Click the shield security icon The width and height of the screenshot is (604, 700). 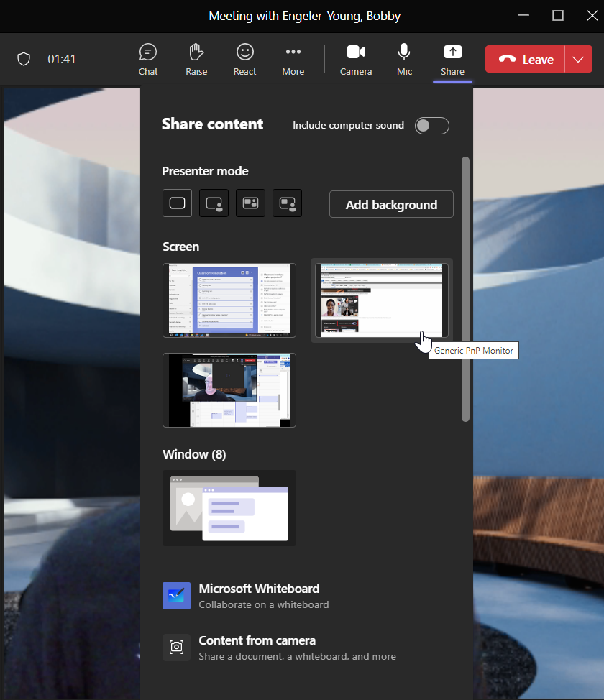(24, 59)
